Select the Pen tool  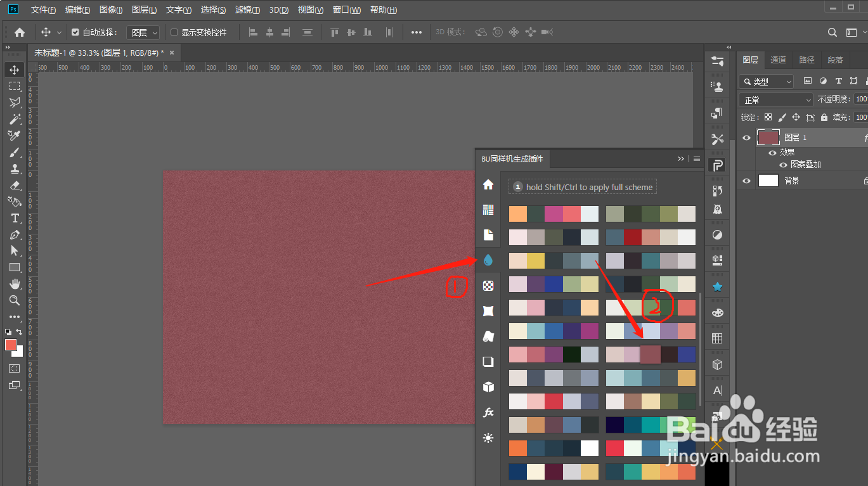(15, 234)
